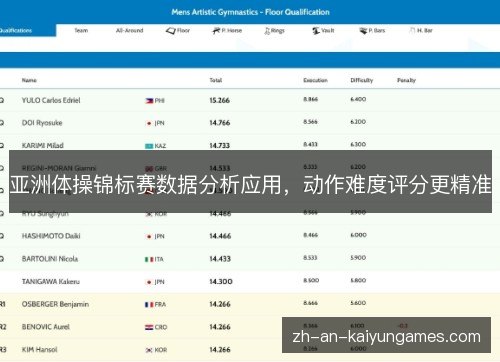Click the Croatia flag beside CRO

tap(149, 327)
